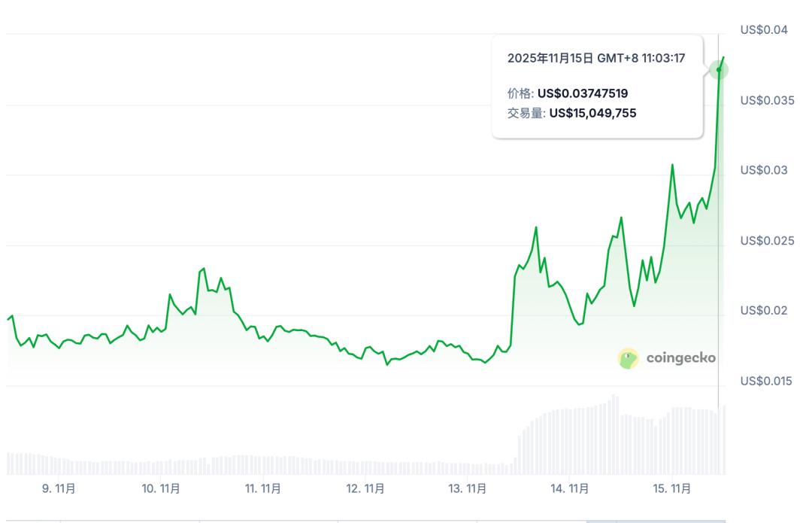Image resolution: width=812 pixels, height=523 pixels.
Task: Click the US$0.03 price axis label
Action: pyautogui.click(x=764, y=170)
